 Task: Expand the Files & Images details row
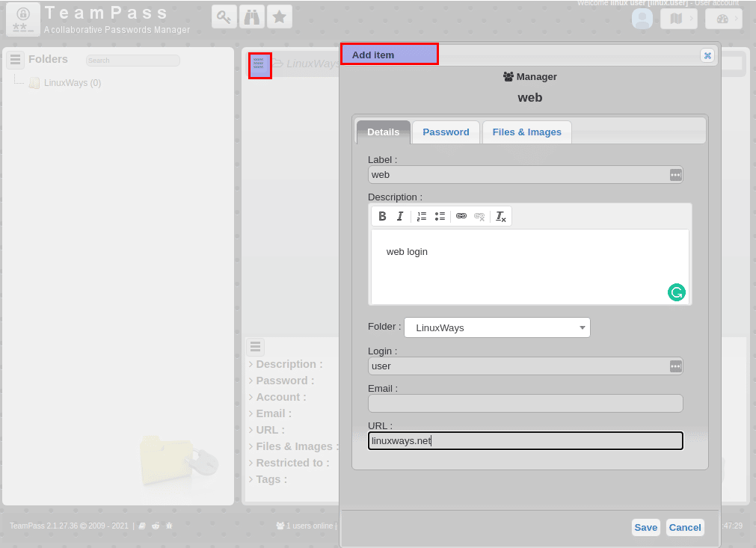click(294, 446)
